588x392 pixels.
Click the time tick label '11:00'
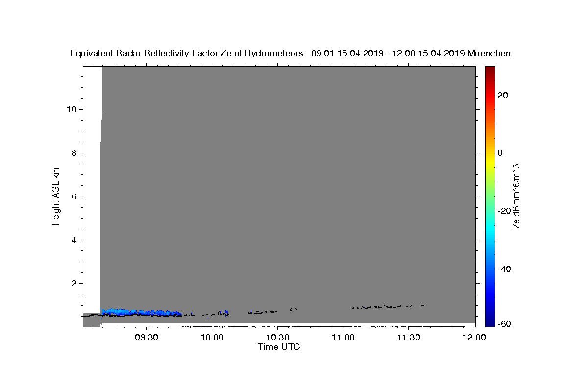tap(343, 337)
